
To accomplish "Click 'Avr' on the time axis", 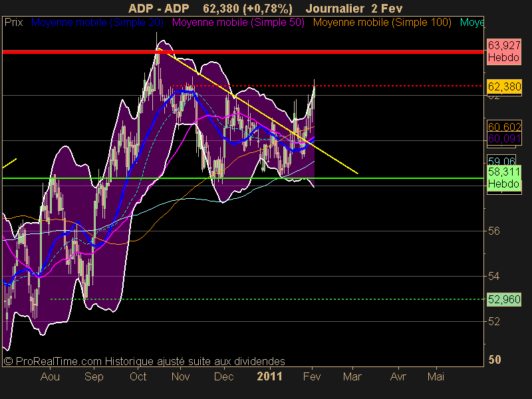I will [x=398, y=376].
